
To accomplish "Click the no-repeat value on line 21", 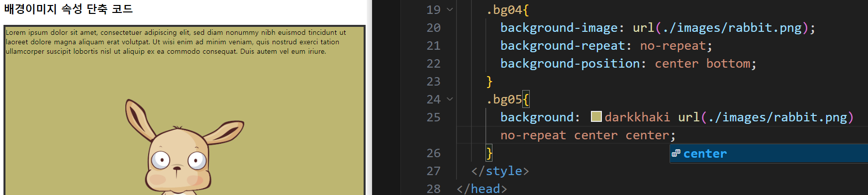I will tap(673, 45).
